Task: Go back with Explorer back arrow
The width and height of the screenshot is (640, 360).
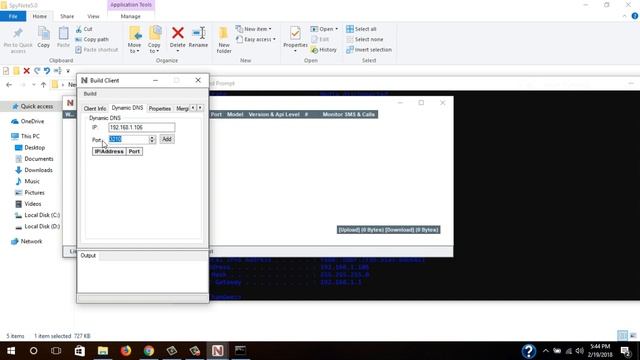Action: pos(9,85)
